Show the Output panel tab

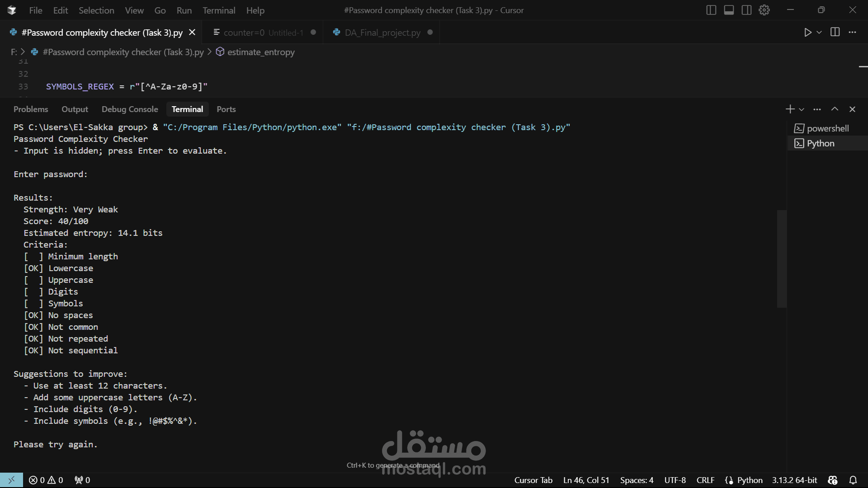click(x=75, y=109)
